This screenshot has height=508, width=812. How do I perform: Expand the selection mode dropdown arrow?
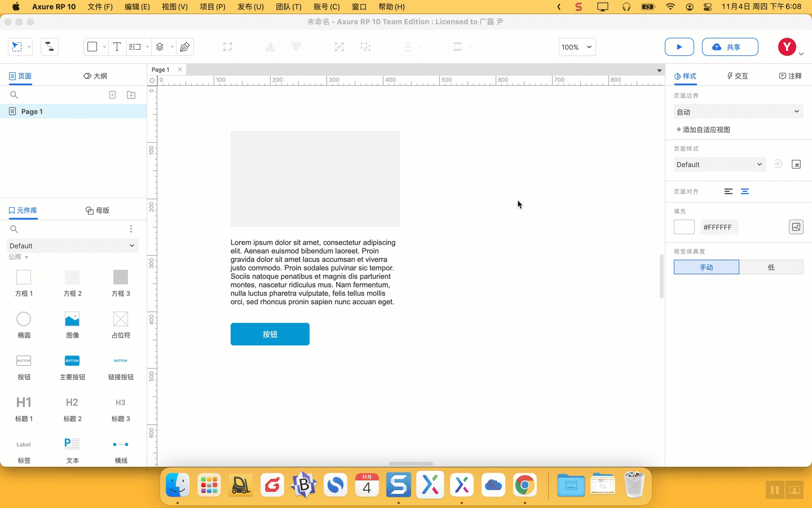tap(29, 47)
